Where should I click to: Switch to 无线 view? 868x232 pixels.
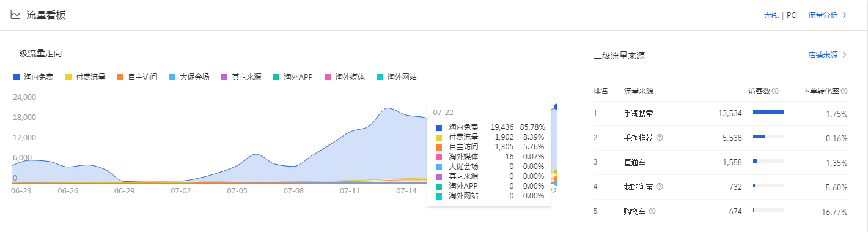point(771,15)
